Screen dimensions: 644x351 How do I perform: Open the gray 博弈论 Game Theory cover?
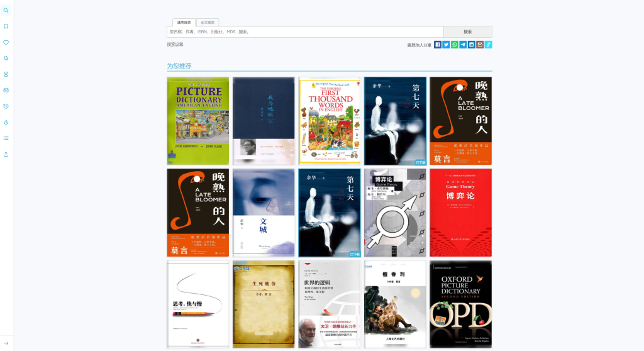pos(395,213)
